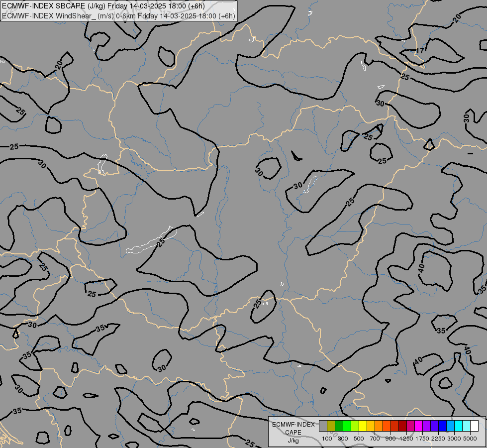487x448 pixels.
Task: Click the 17 wind shear contour label
Action: pyautogui.click(x=420, y=51)
